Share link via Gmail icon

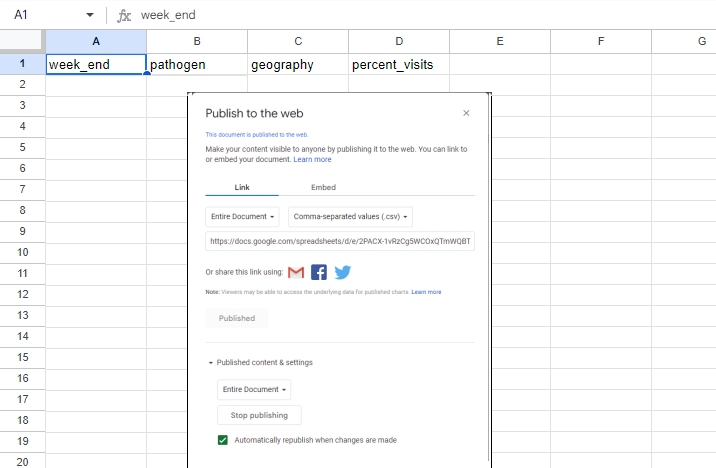point(296,272)
